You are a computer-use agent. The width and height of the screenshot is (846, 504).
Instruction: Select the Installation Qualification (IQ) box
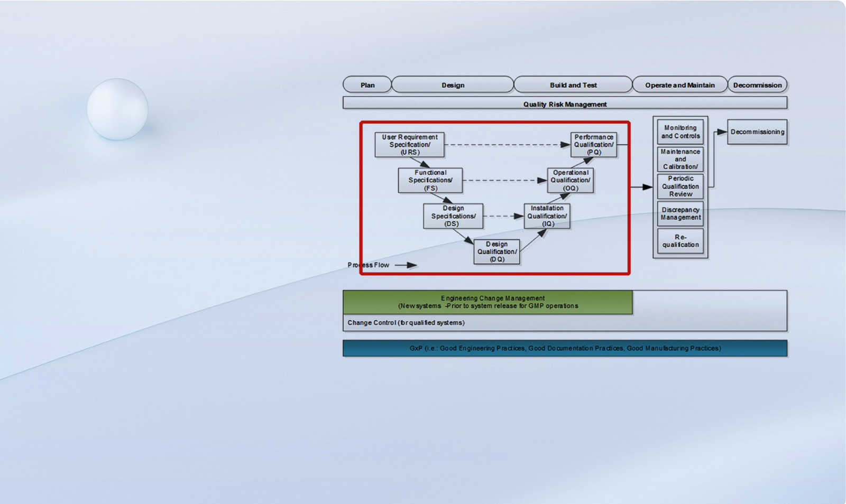coord(547,216)
